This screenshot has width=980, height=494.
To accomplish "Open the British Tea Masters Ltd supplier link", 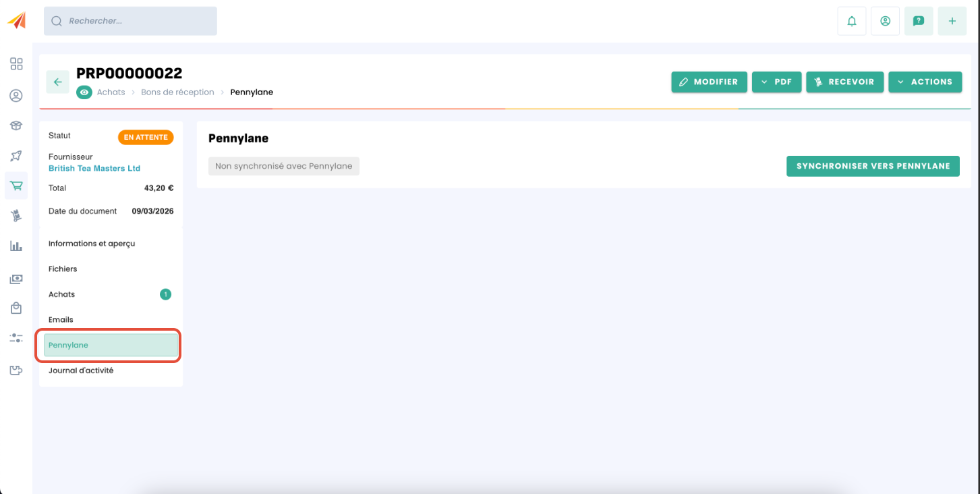I will [94, 168].
